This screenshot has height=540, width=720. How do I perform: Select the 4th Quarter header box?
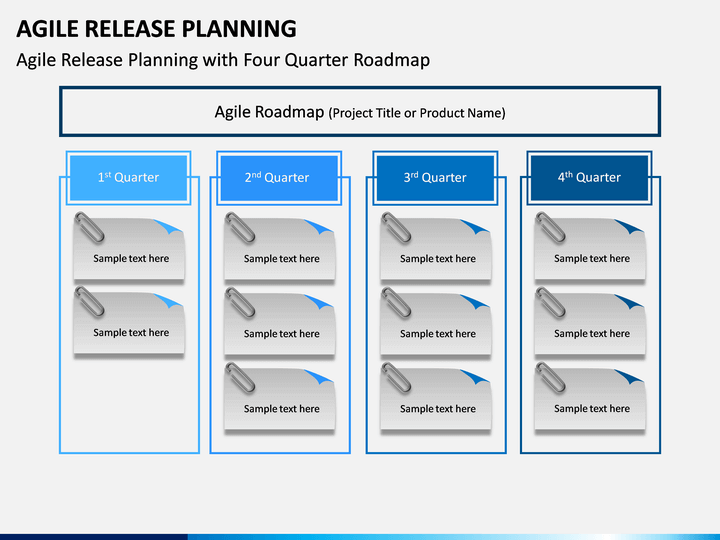point(590,178)
